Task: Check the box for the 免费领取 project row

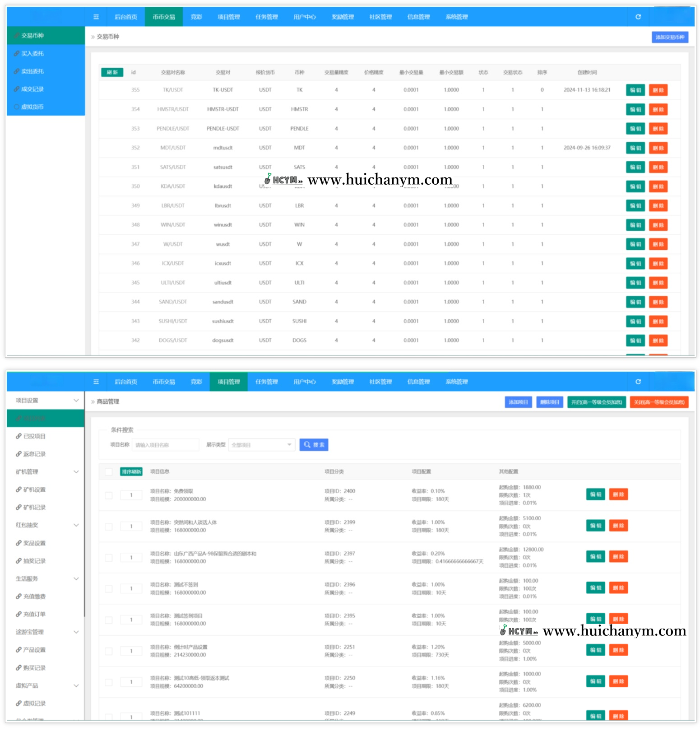Action: click(109, 495)
